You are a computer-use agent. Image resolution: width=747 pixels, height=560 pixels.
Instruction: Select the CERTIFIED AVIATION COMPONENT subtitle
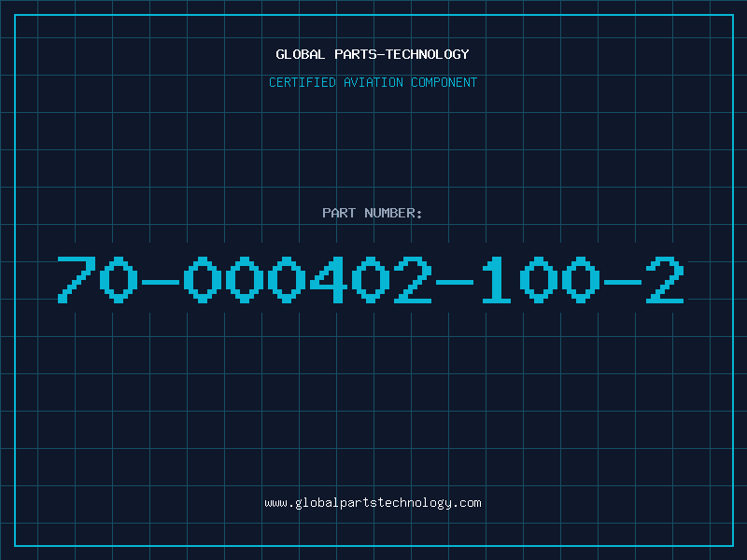pos(373,82)
